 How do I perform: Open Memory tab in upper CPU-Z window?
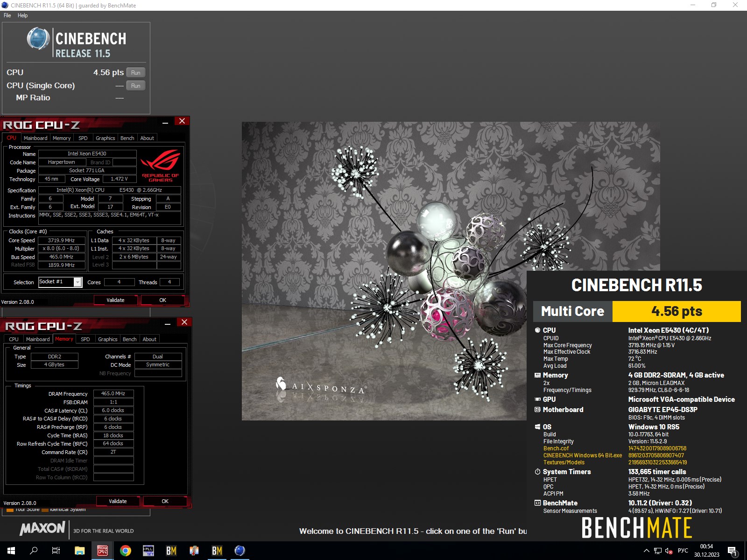[x=62, y=138]
